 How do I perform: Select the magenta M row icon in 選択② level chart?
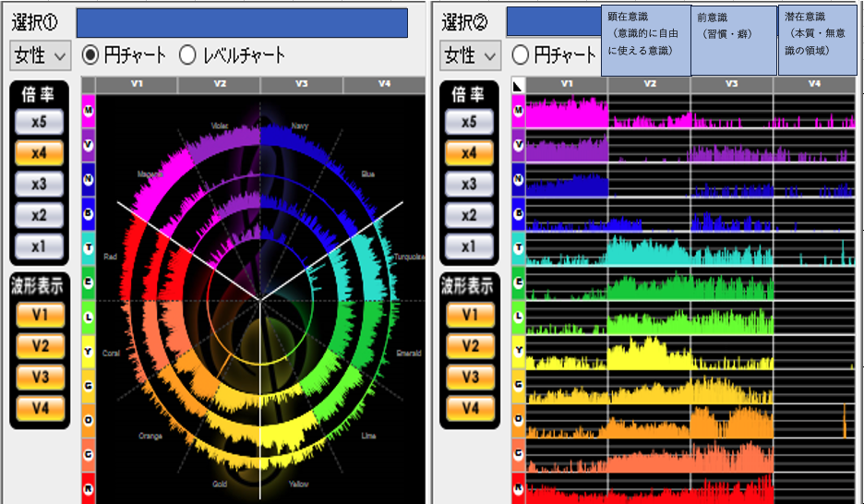pos(518,111)
